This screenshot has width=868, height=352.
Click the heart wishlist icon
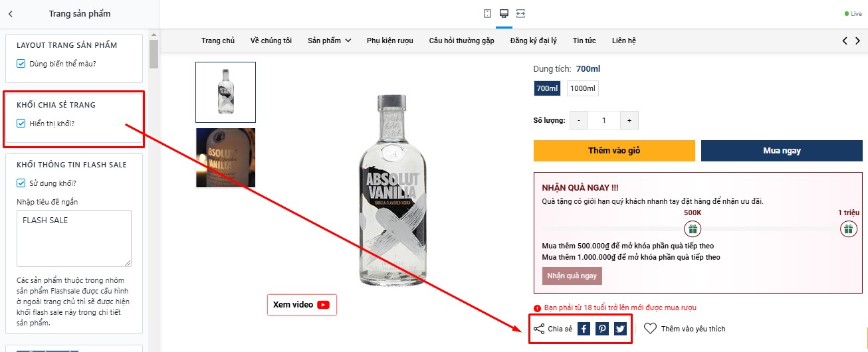[650, 328]
